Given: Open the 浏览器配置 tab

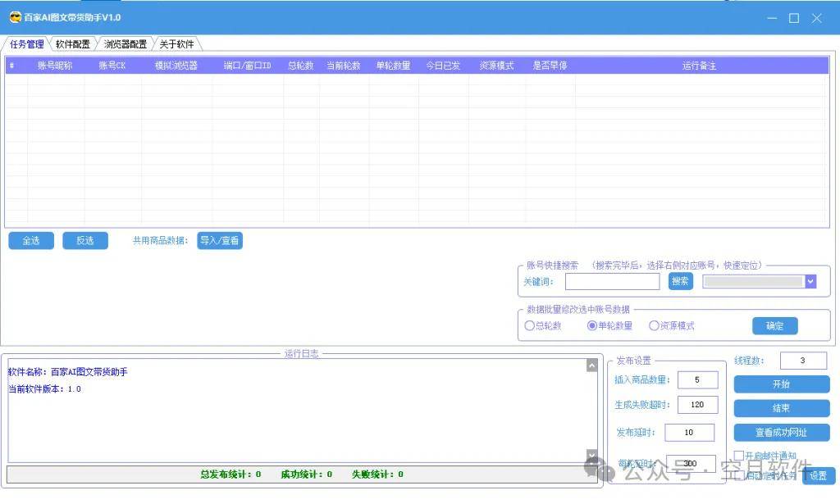Looking at the screenshot, I should click(126, 44).
